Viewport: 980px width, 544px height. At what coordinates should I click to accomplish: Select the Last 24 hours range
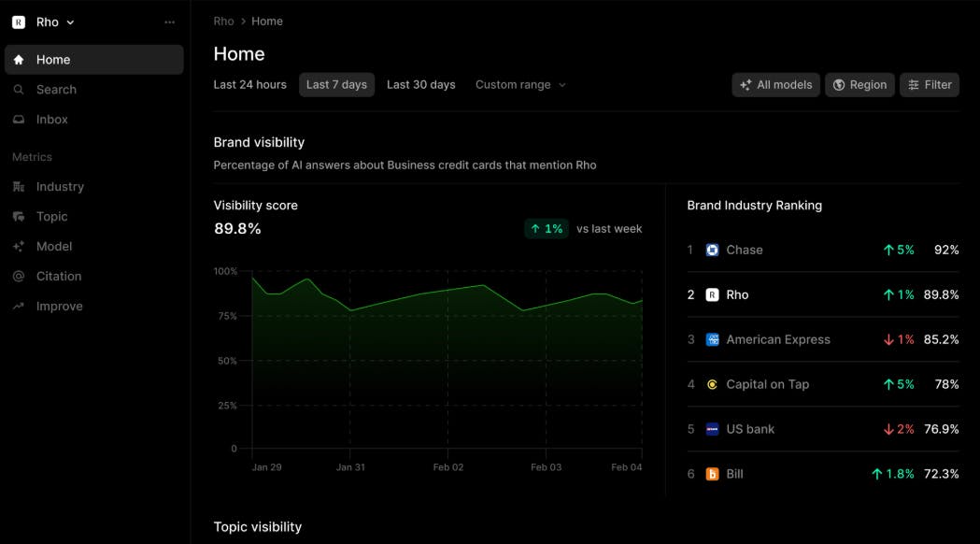point(249,85)
